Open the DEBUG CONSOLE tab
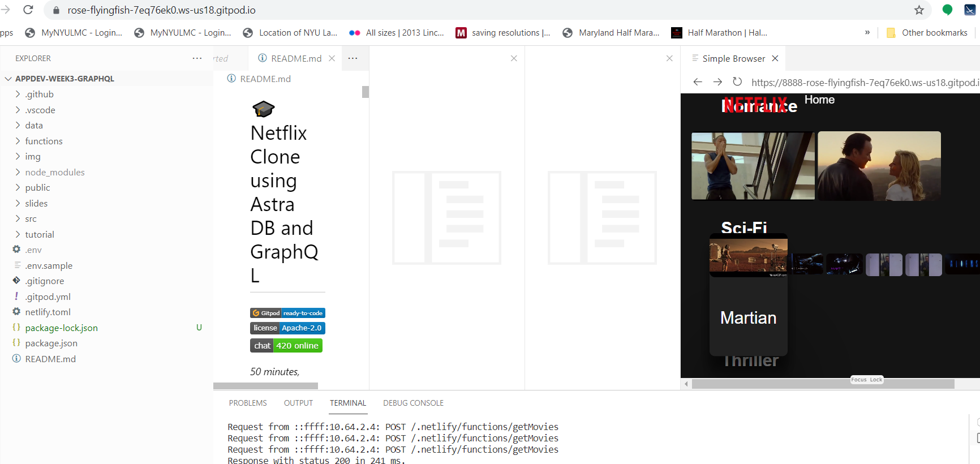Image resolution: width=980 pixels, height=464 pixels. [x=413, y=403]
